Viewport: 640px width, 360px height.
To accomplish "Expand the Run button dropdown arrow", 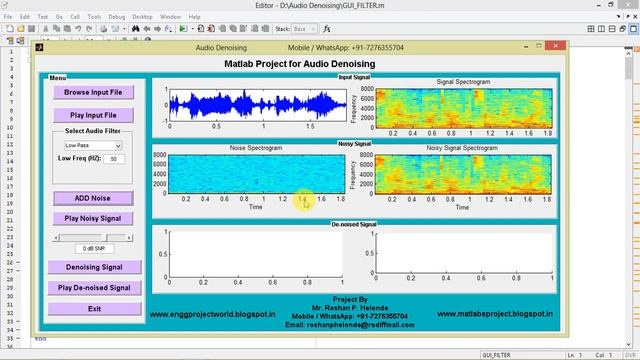I will pos(192,29).
